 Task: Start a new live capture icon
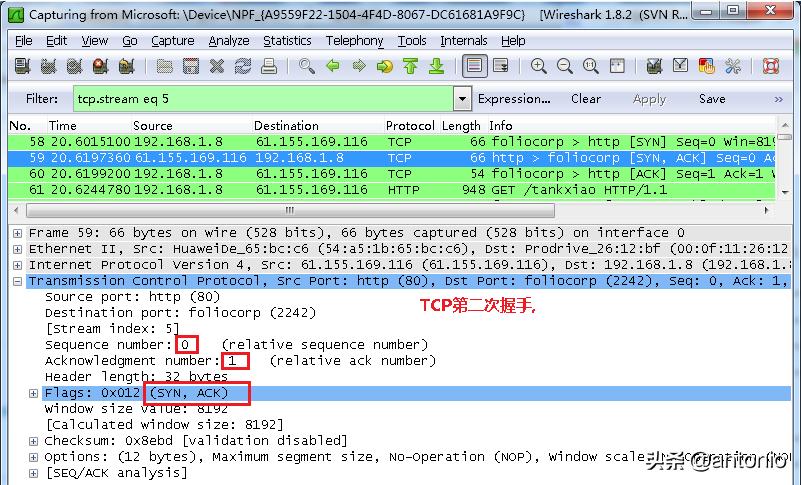coord(75,66)
